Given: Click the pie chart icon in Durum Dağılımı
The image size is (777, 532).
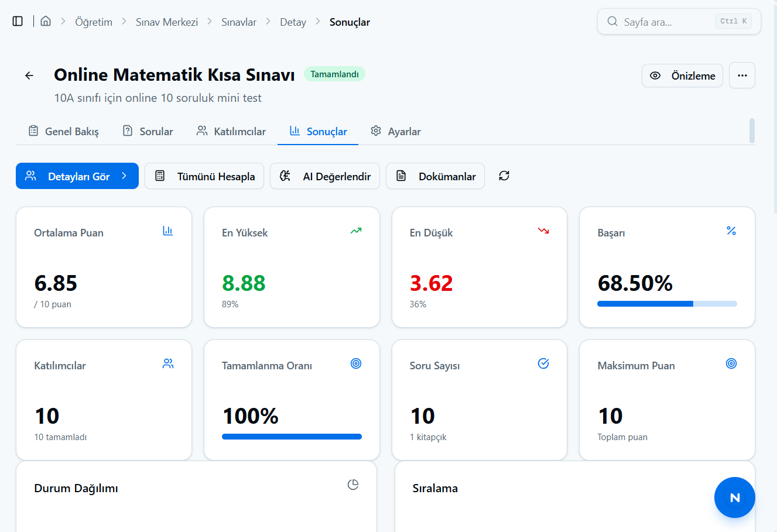Looking at the screenshot, I should 353,485.
